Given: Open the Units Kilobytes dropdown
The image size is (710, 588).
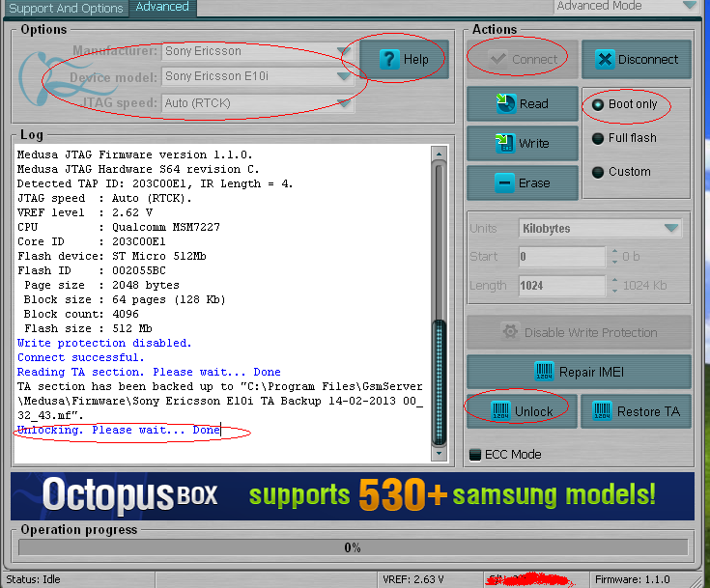Looking at the screenshot, I should tap(671, 228).
